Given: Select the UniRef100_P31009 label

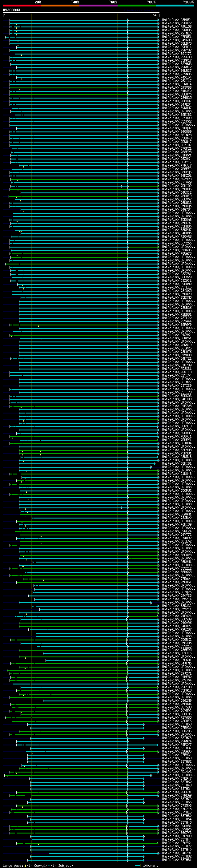Looking at the screenshot, I should pyautogui.click(x=176, y=118).
